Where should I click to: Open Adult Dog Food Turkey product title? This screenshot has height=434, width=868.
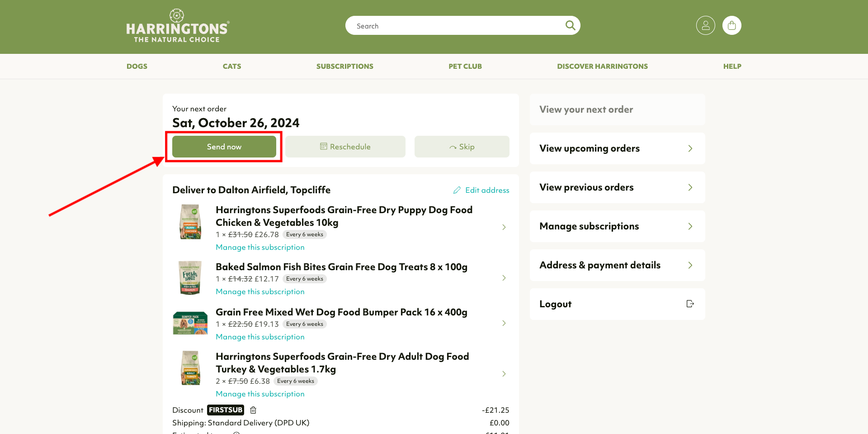click(342, 363)
